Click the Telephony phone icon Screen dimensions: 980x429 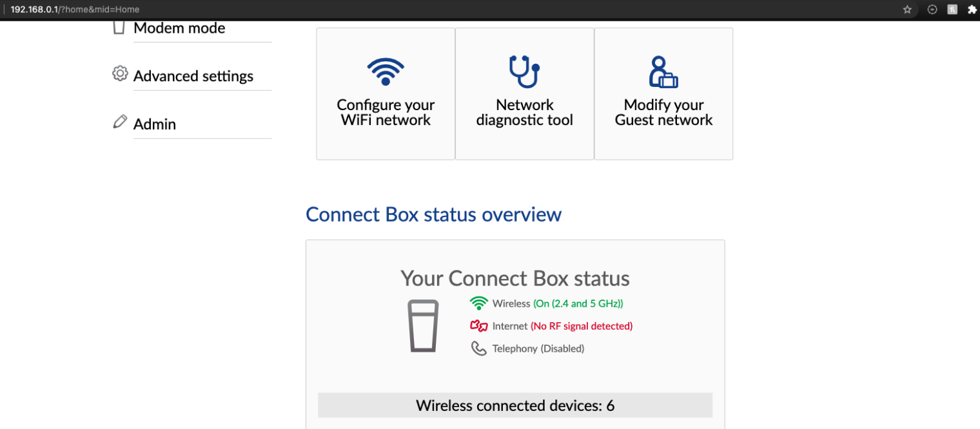tap(478, 348)
